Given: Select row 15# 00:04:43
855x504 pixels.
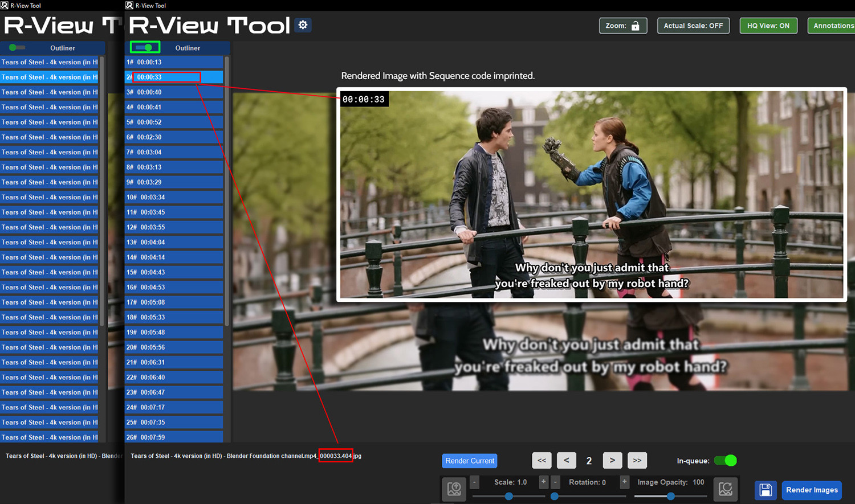Looking at the screenshot, I should click(174, 272).
